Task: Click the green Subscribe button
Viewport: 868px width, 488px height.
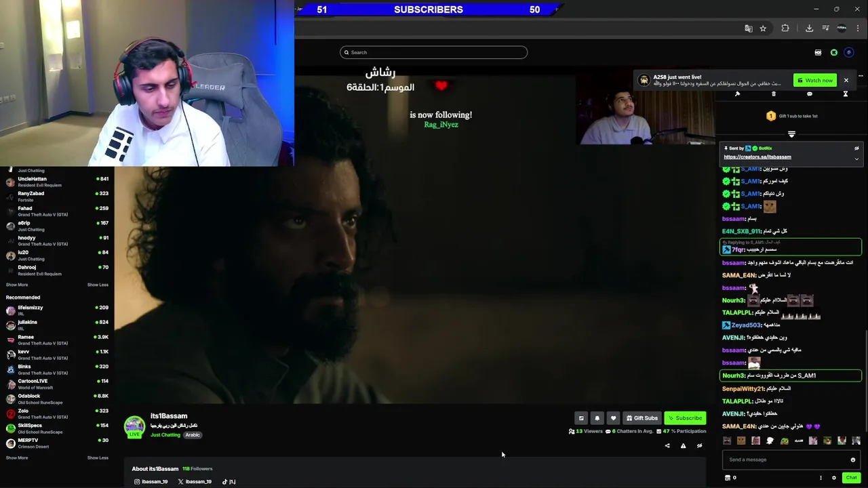Action: pos(685,418)
